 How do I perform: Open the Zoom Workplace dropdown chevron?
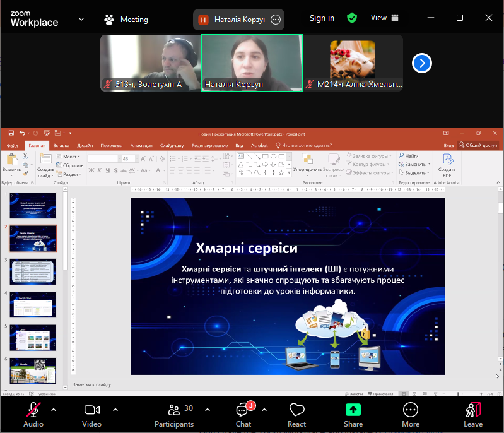click(x=81, y=19)
